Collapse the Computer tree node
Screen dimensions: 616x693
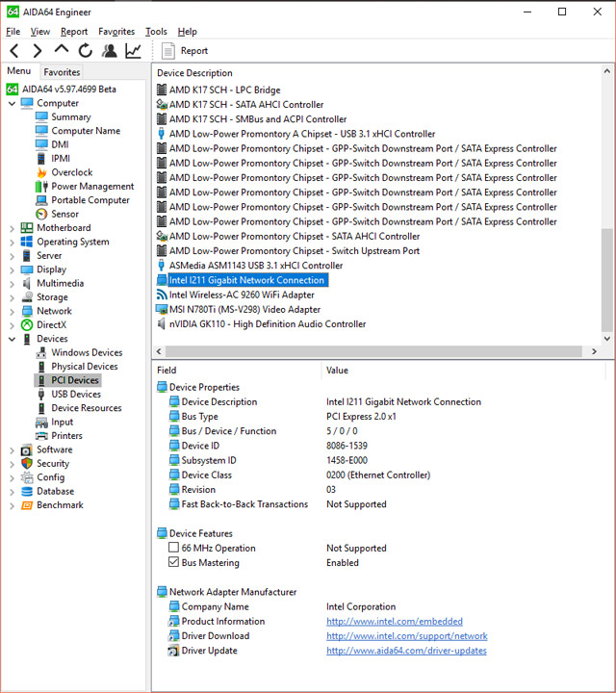(12, 103)
